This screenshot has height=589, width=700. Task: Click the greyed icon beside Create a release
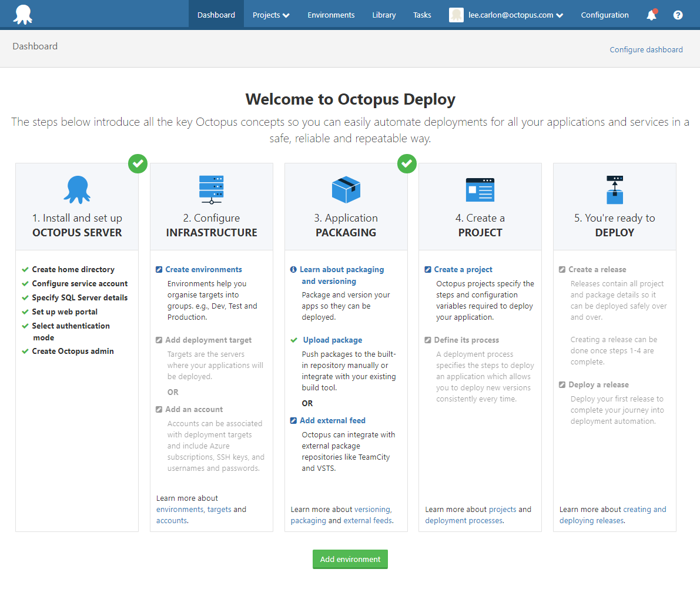click(x=562, y=269)
